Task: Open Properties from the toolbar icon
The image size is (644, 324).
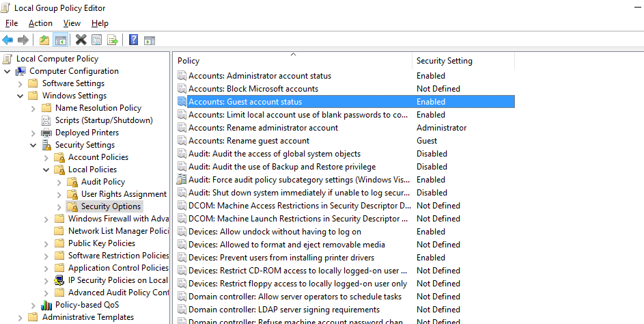Action: point(96,40)
